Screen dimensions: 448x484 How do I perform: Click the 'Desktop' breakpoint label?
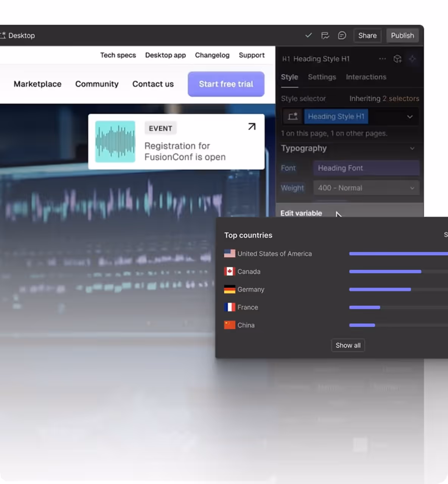coord(22,36)
